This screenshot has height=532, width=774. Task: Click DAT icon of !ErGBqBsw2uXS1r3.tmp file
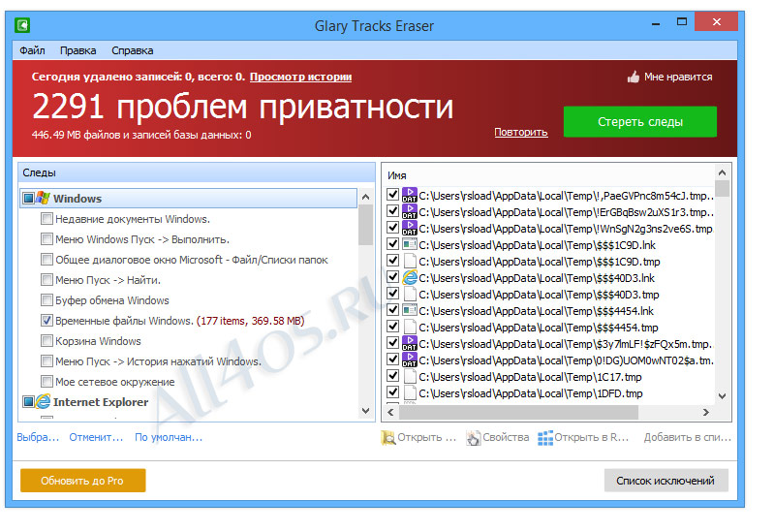410,212
